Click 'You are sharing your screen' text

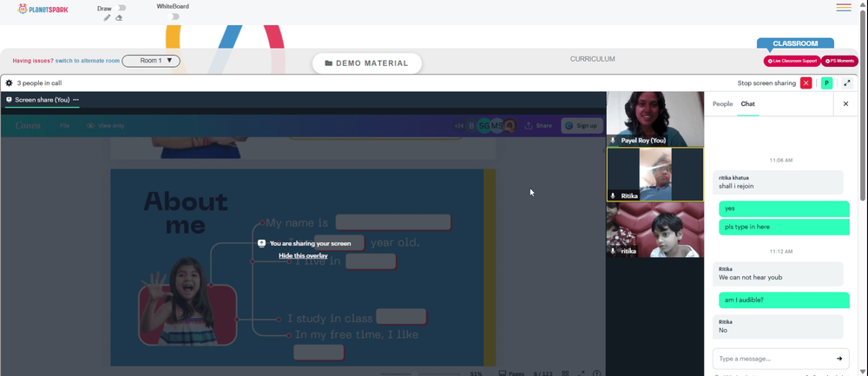[x=310, y=243]
